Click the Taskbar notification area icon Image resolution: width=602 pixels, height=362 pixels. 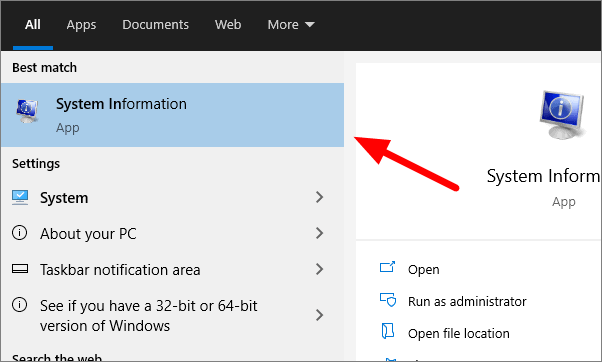click(20, 269)
